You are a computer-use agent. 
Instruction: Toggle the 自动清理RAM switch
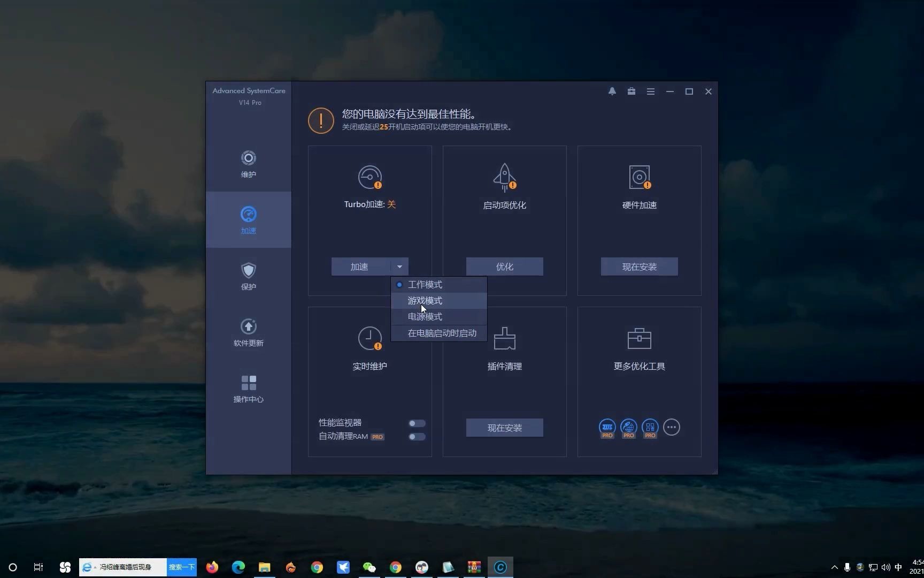coord(417,437)
